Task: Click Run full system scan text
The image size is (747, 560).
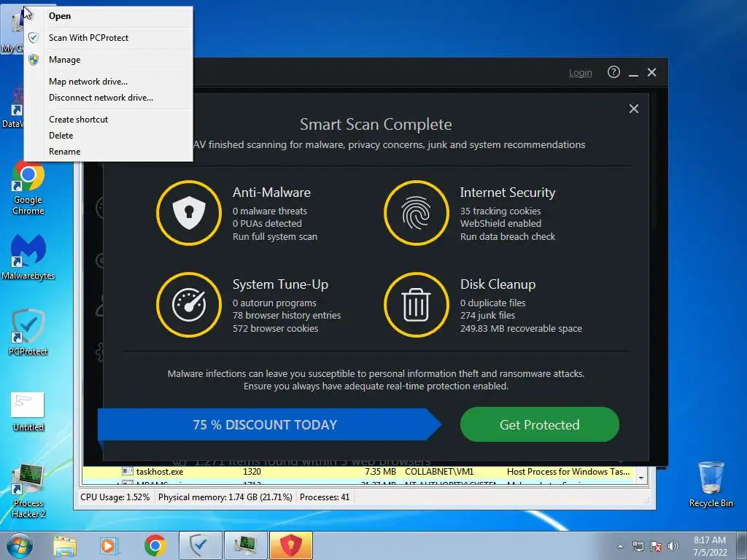Action: 275,237
